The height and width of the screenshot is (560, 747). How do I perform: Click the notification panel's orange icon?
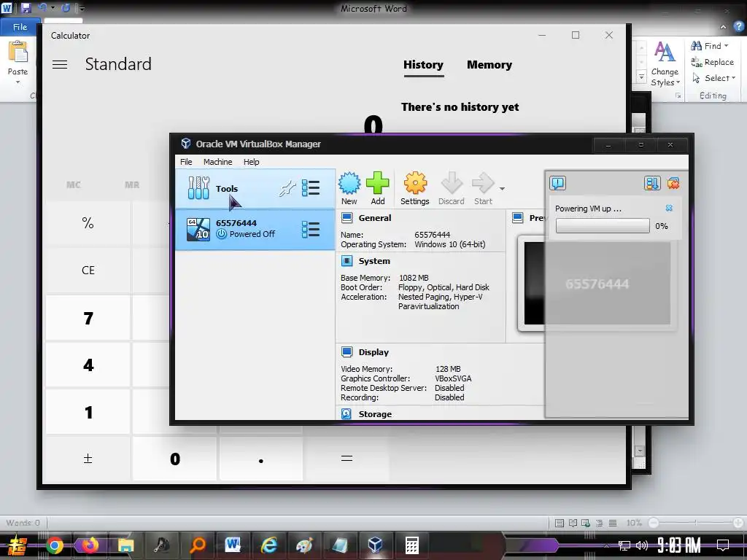pyautogui.click(x=673, y=183)
